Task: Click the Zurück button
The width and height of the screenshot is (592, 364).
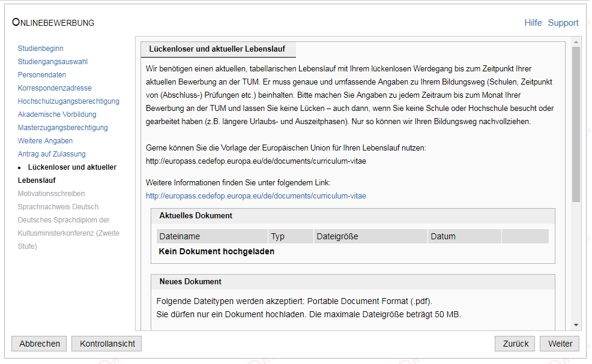Action: coord(515,344)
